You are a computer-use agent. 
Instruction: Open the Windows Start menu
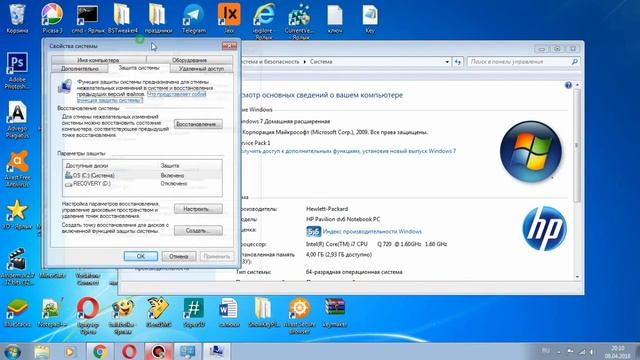point(11,352)
